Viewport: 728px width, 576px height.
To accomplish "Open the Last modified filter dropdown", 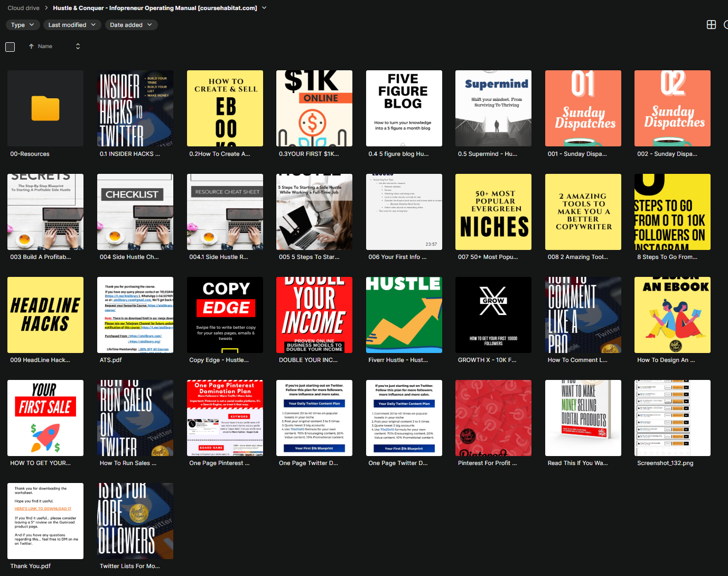I will tap(72, 25).
